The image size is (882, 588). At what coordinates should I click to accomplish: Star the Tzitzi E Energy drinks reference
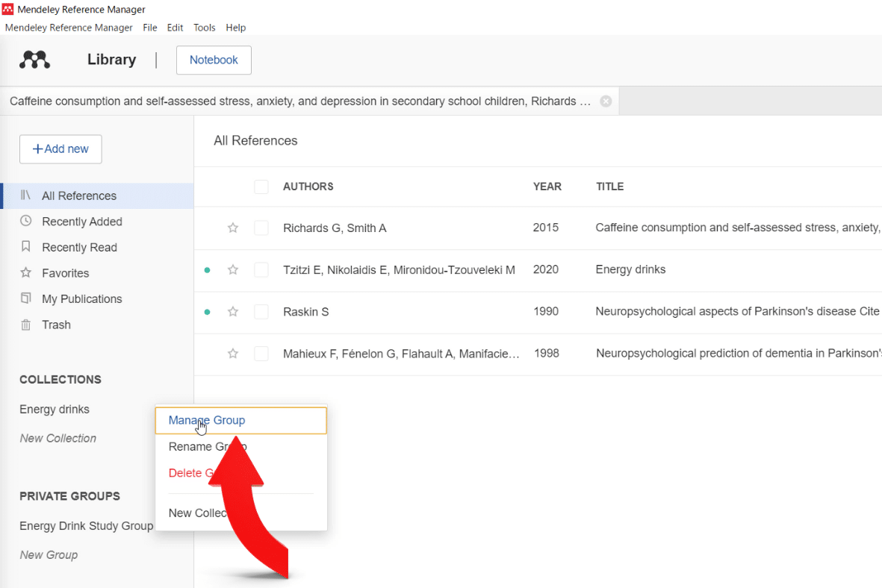(x=233, y=270)
